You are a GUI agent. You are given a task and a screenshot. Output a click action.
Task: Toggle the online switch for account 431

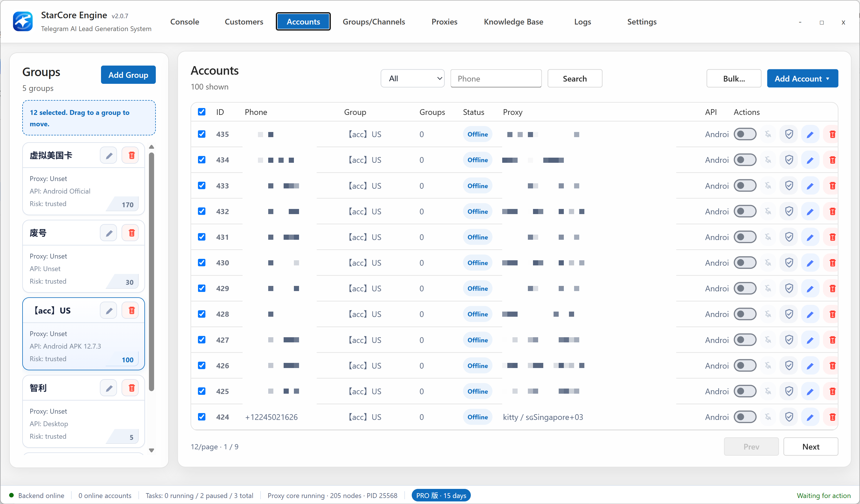pyautogui.click(x=745, y=237)
